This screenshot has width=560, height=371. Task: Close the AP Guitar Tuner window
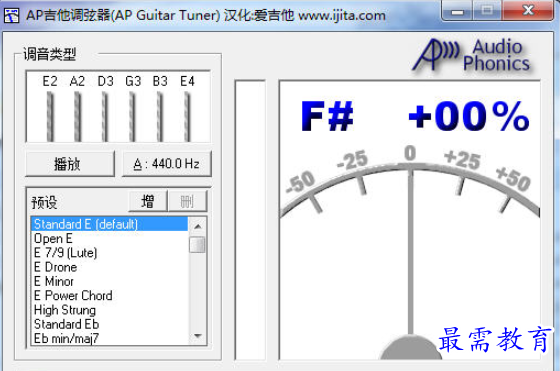click(528, 10)
